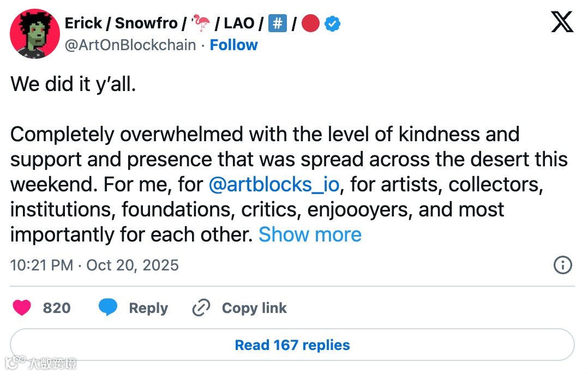This screenshot has height=374, width=588.
Task: Click the chain copy link icon
Action: 201,307
